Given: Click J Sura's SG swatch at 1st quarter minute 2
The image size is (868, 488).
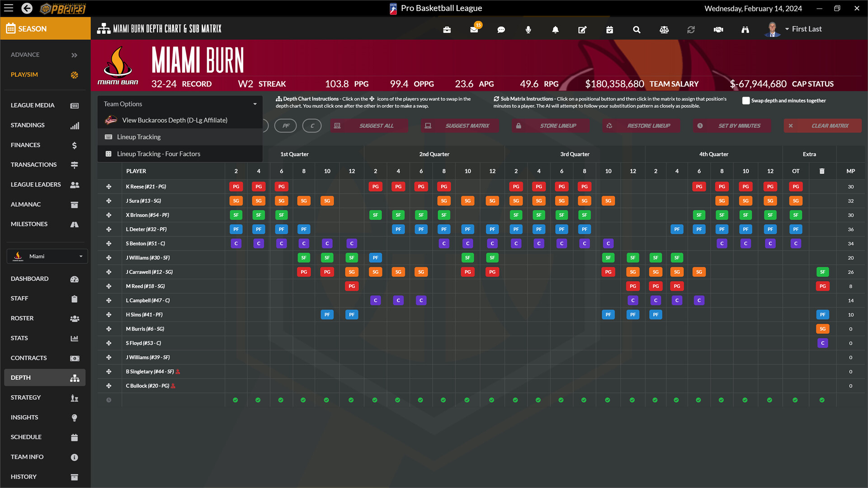Looking at the screenshot, I should pos(236,201).
